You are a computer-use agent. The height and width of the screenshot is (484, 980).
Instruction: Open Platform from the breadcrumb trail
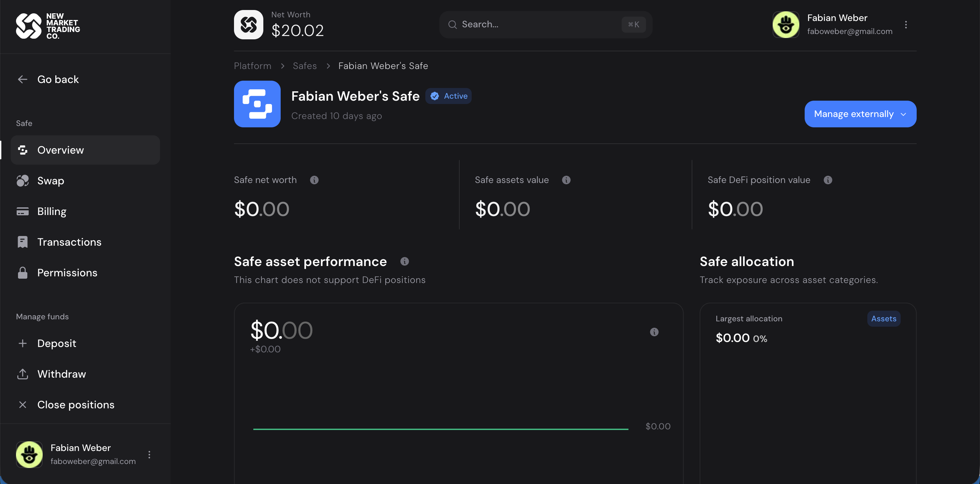[x=252, y=65]
